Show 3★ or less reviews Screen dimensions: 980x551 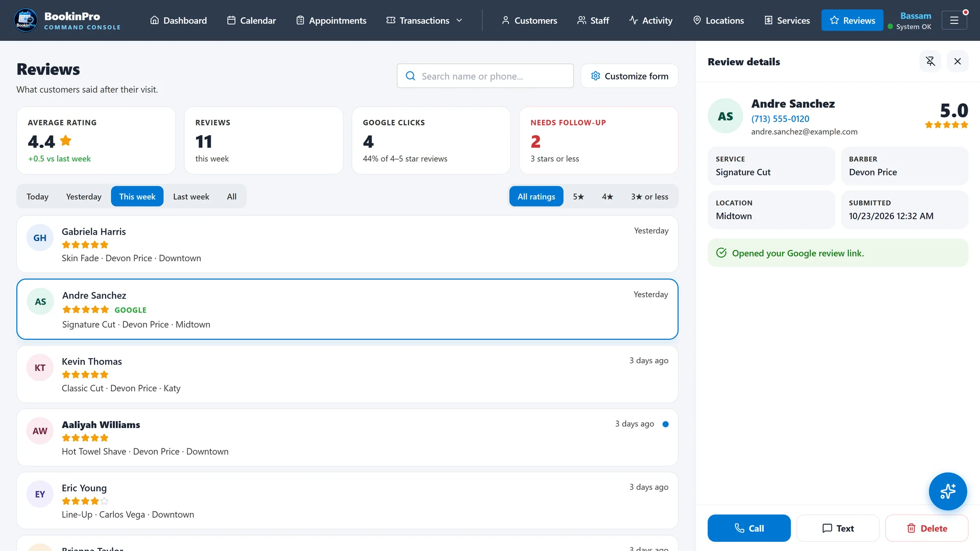tap(649, 196)
